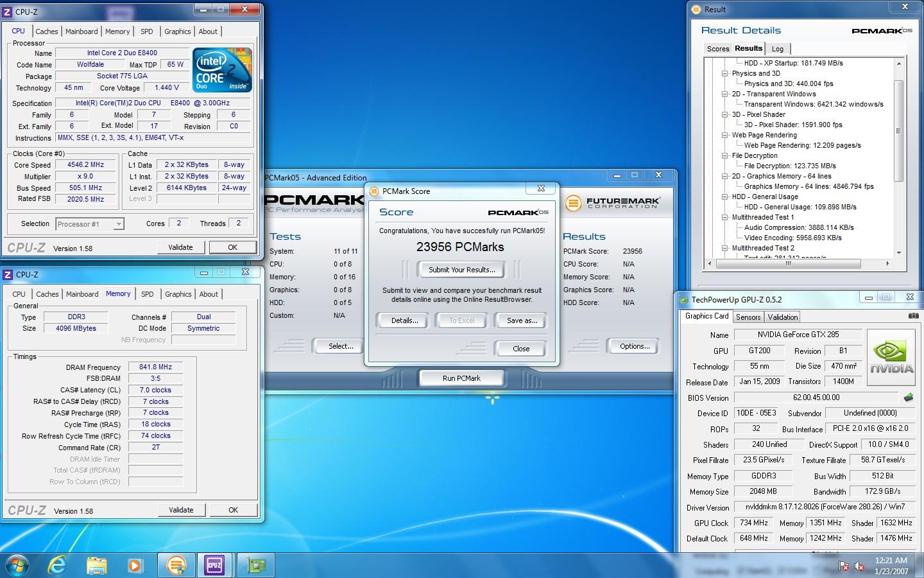Open the Details... button in PCMark Score
This screenshot has height=578, width=924.
404,320
